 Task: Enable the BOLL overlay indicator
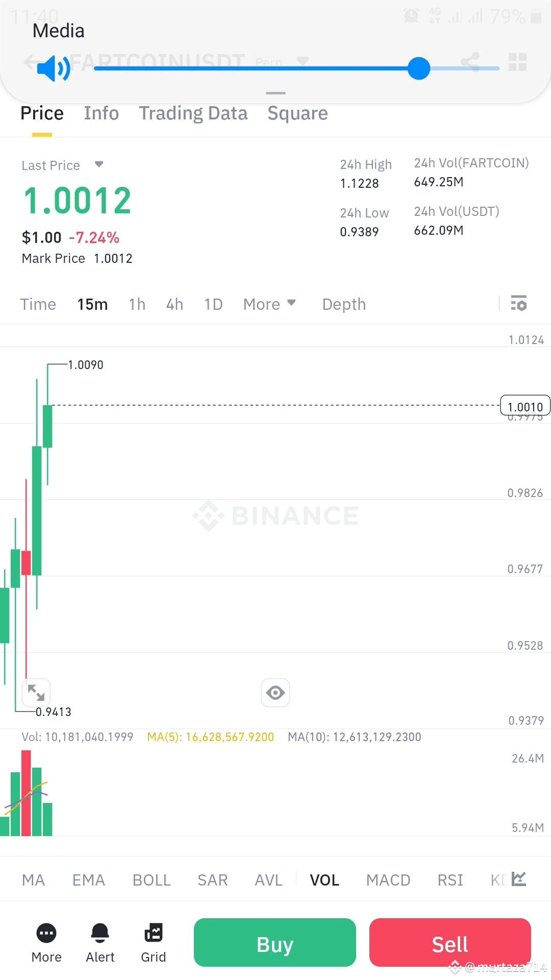[152, 880]
